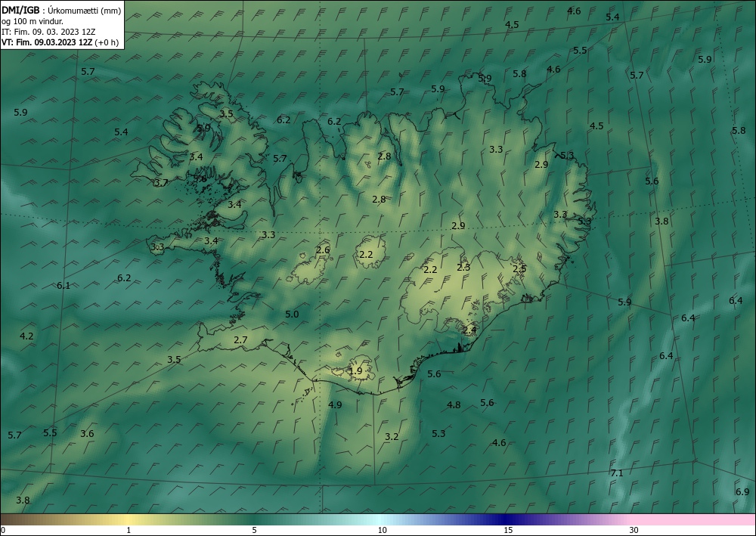Click the color bar tick label '10'
The image size is (756, 536).
click(x=382, y=530)
